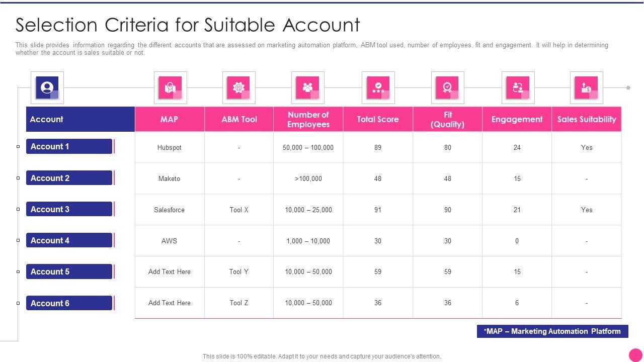644x362 pixels.
Task: Click the MAP – Marketing Automation Platform note
Action: 552,331
